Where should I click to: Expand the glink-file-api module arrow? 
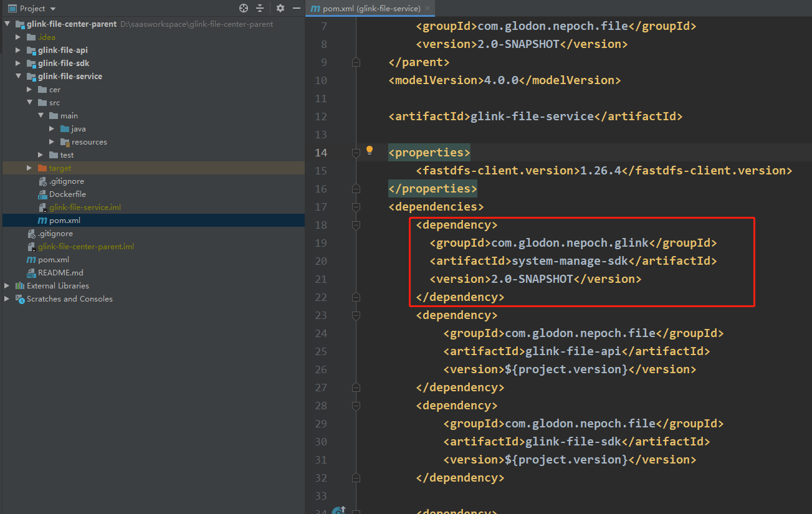19,50
